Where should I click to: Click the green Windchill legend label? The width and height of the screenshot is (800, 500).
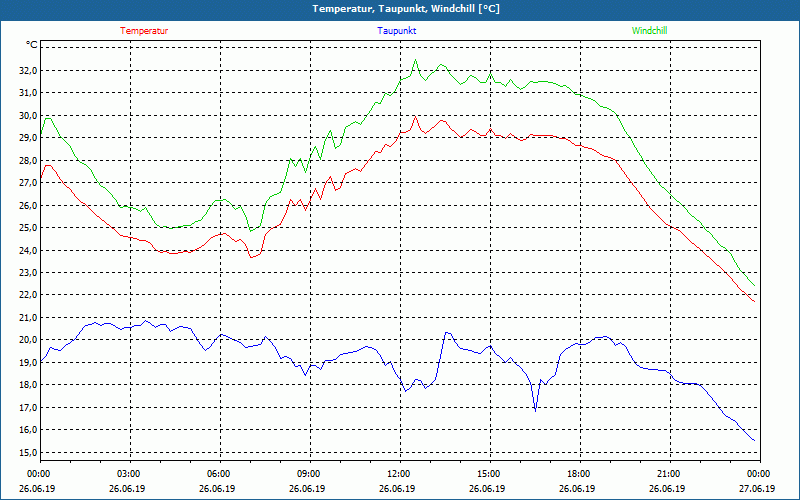click(649, 31)
